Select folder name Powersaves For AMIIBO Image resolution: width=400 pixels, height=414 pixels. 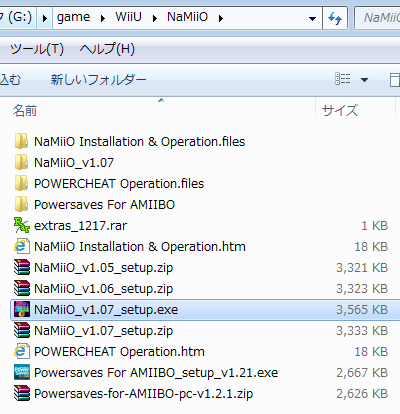(x=104, y=205)
